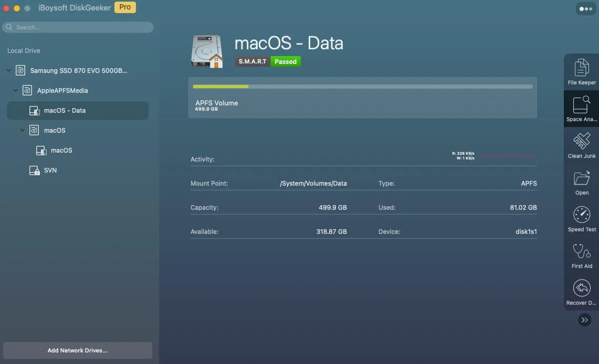Click the APFS Volume usage bar
The width and height of the screenshot is (599, 364).
362,87
